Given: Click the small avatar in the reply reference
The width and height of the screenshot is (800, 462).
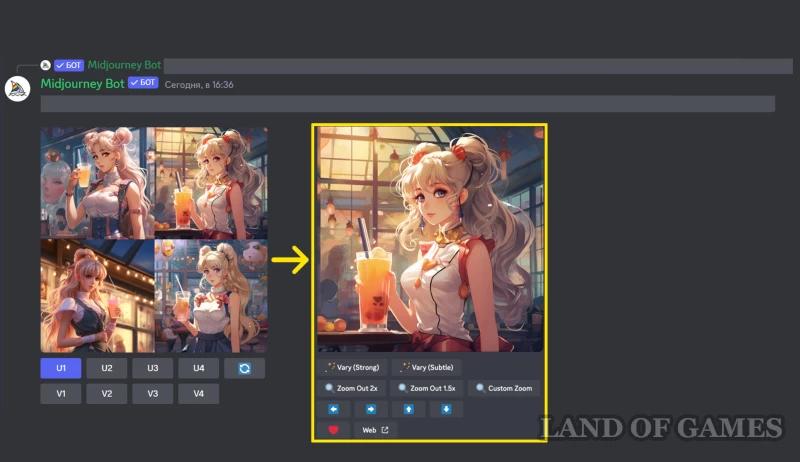Looking at the screenshot, I should [45, 65].
